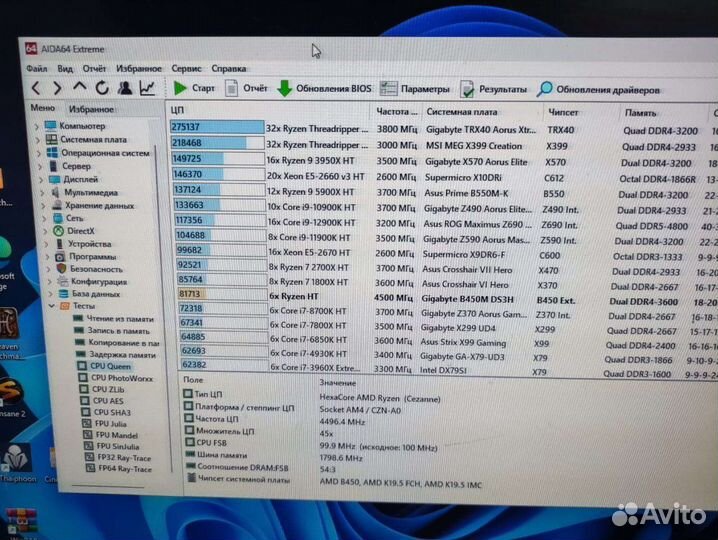Refresh using the circular arrow icon
Viewport: 718px width, 540px height.
102,87
